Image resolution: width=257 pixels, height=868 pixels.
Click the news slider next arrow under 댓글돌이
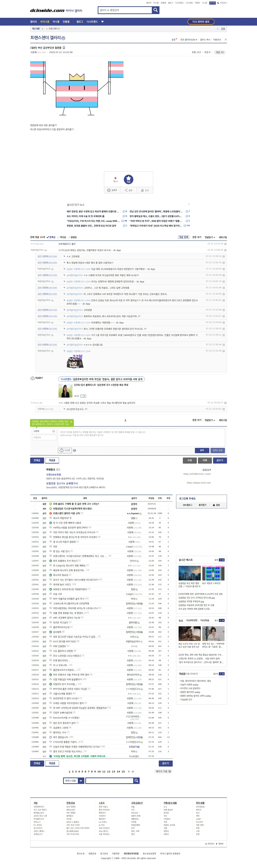[85, 396]
